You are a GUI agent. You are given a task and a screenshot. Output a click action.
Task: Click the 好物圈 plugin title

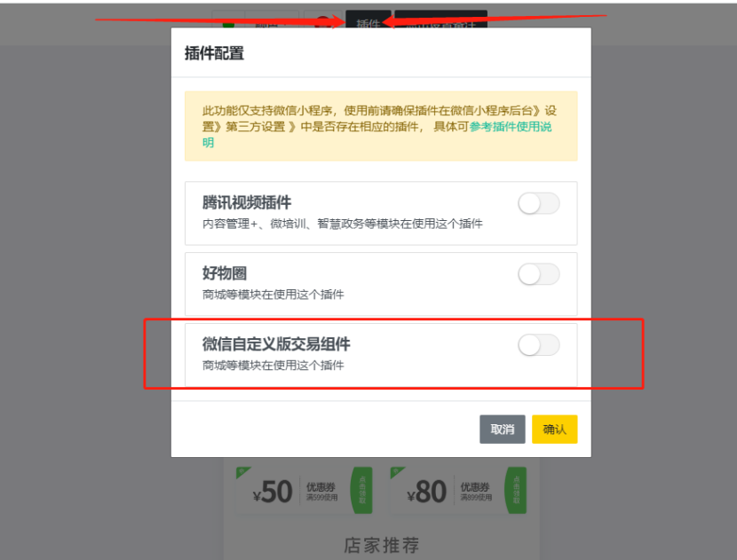tap(224, 273)
